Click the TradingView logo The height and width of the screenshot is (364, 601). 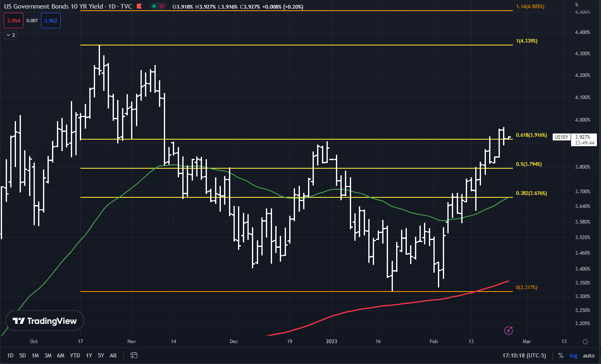coord(45,321)
